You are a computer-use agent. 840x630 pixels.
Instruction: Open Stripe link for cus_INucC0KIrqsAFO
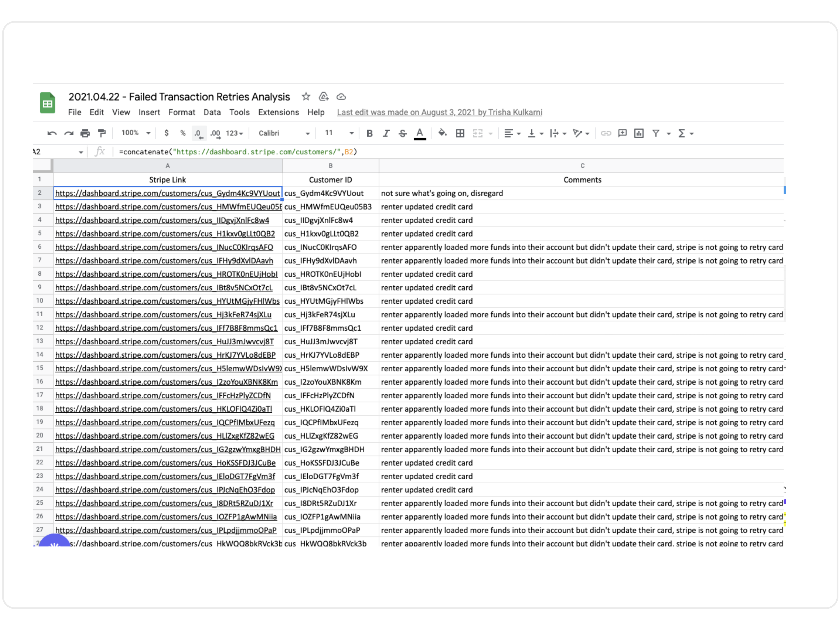pyautogui.click(x=164, y=247)
